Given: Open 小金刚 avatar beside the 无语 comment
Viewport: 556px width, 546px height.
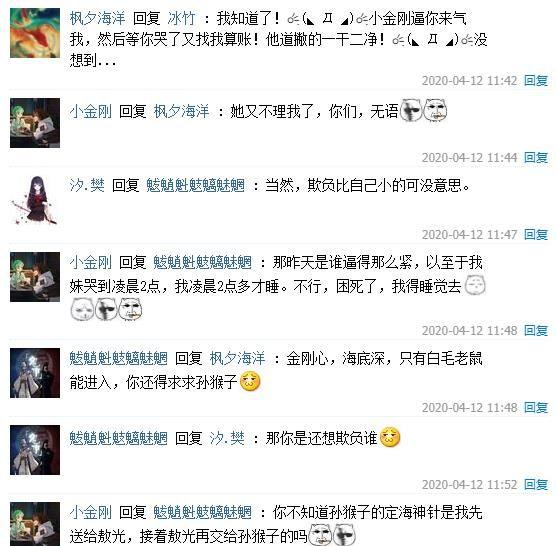Looking at the screenshot, I should pos(35,123).
